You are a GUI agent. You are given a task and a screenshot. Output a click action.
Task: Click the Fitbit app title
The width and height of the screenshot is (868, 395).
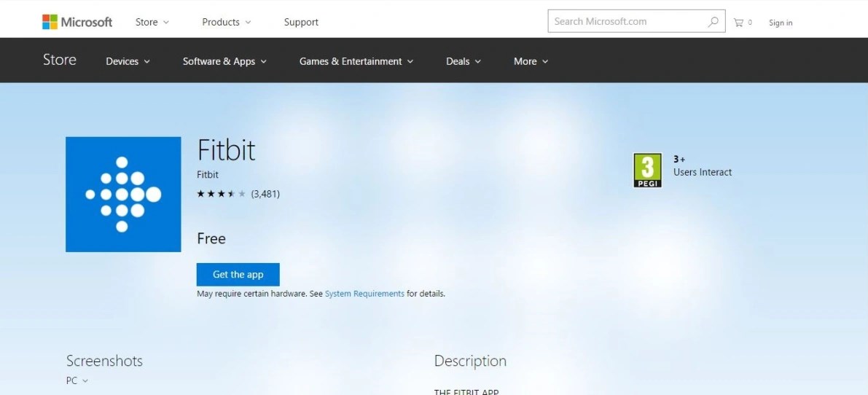pos(226,150)
